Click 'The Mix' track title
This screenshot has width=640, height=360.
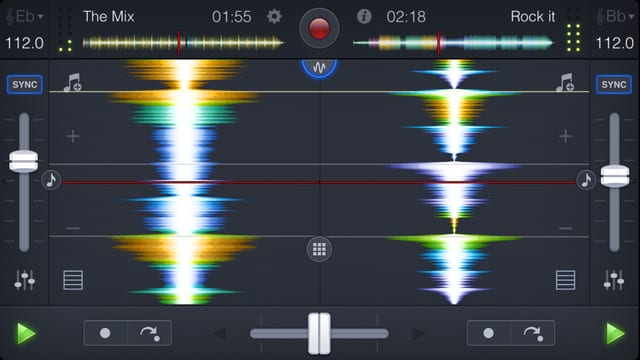coord(109,17)
